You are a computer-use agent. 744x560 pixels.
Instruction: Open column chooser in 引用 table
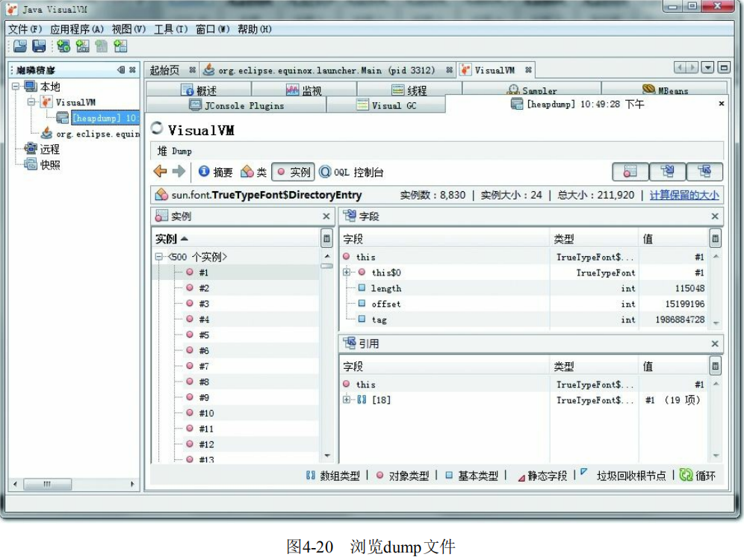715,366
